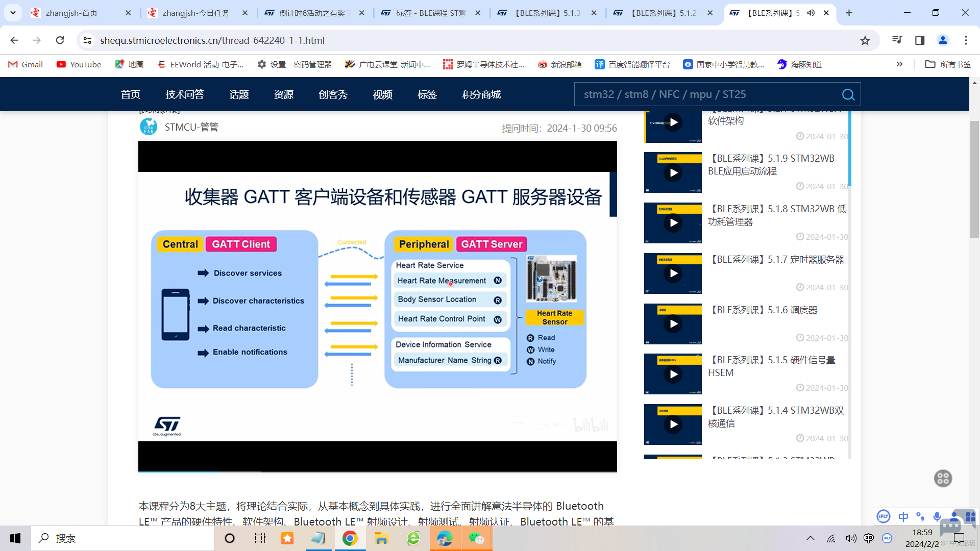This screenshot has width=980, height=551.
Task: Mute audio icon on active tab
Action: (811, 13)
